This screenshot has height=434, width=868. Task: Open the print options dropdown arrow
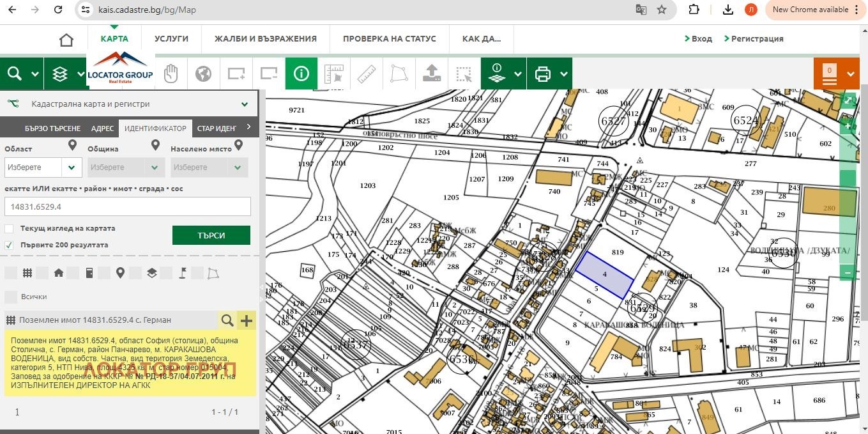(564, 74)
